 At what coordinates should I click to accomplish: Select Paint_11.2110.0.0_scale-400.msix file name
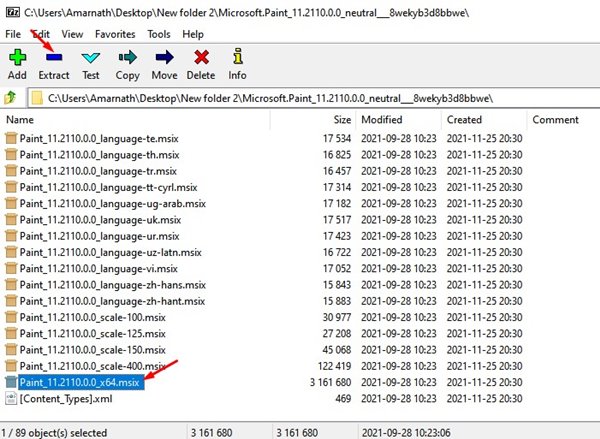(93, 366)
